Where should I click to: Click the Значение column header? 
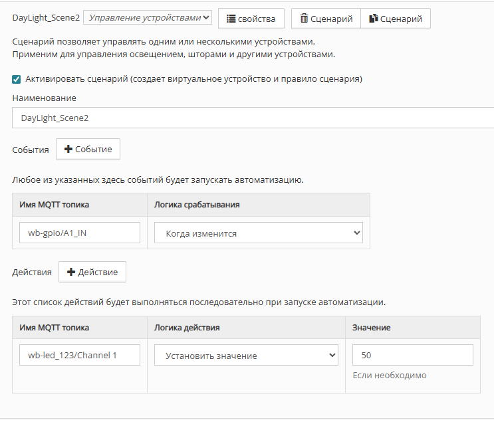click(x=371, y=327)
